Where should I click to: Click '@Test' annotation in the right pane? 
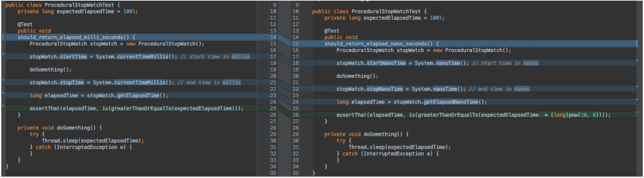click(332, 31)
